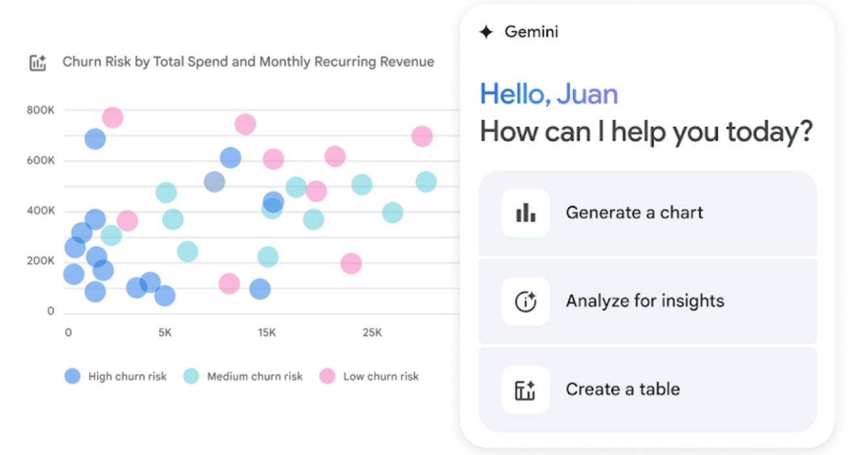Click the insights icon for Analyze for insights

pos(525,301)
